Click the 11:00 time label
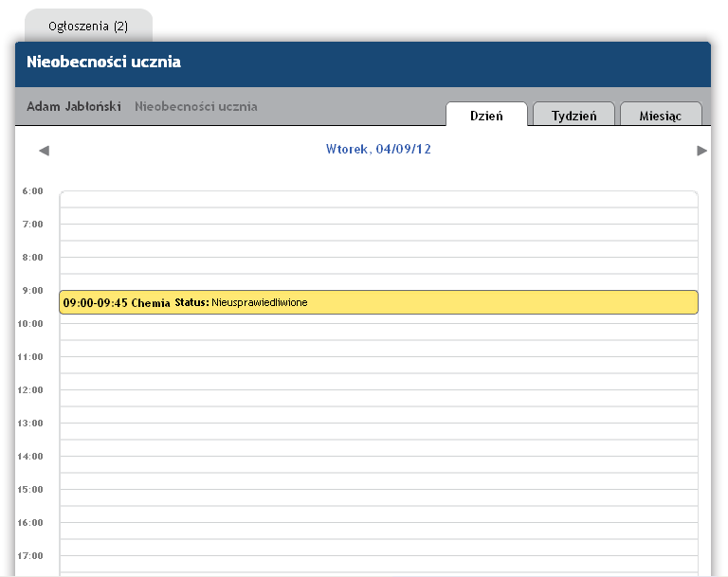 coord(30,357)
